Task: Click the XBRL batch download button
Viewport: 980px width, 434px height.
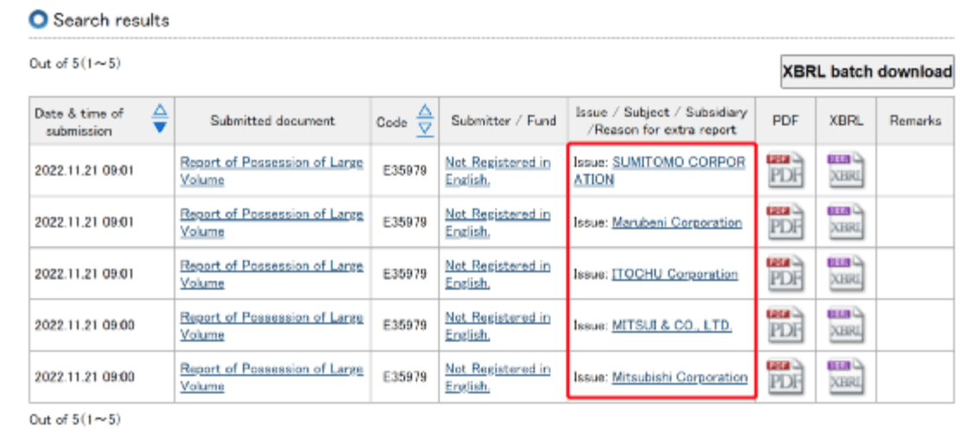Action: pyautogui.click(x=868, y=72)
